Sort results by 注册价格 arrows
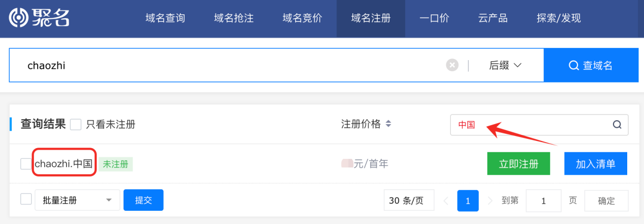Image resolution: width=644 pixels, height=224 pixels. point(388,124)
